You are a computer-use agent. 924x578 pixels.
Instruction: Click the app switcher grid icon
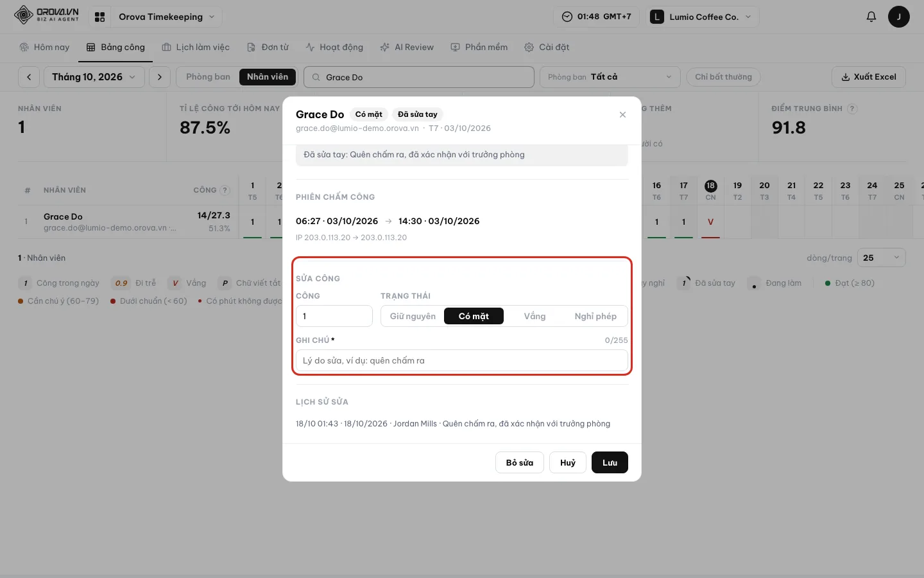point(99,17)
